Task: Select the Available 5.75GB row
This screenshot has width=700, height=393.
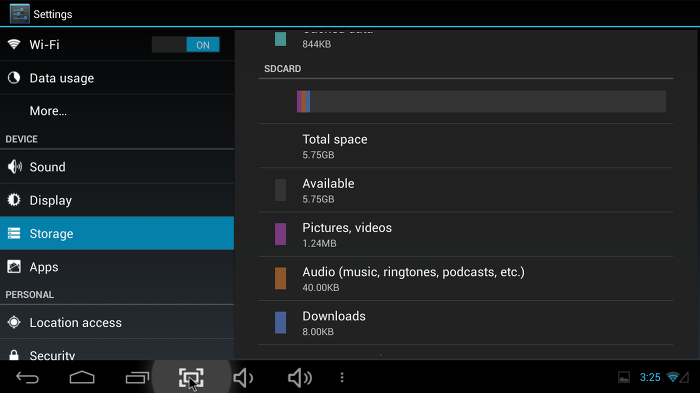Action: point(466,190)
